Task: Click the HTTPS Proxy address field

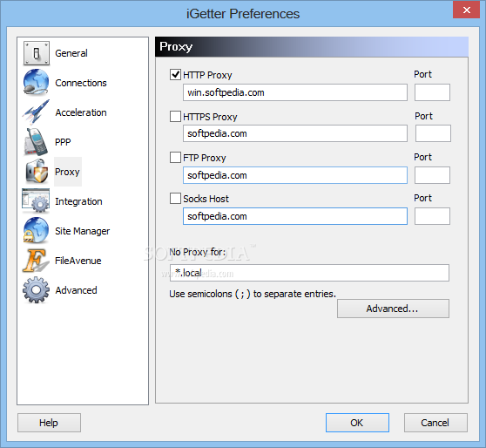Action: click(295, 133)
